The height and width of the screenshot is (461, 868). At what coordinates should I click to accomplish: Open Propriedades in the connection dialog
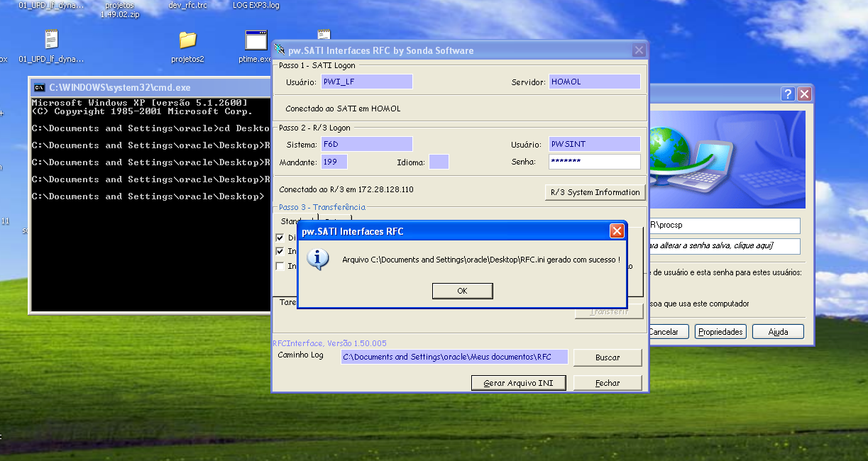tap(720, 331)
